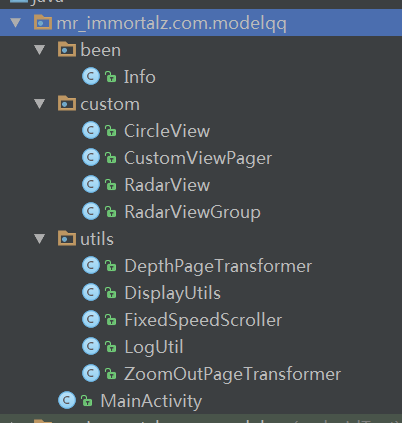The image size is (402, 423).
Task: Click the class icon next to Info
Action: [x=91, y=76]
